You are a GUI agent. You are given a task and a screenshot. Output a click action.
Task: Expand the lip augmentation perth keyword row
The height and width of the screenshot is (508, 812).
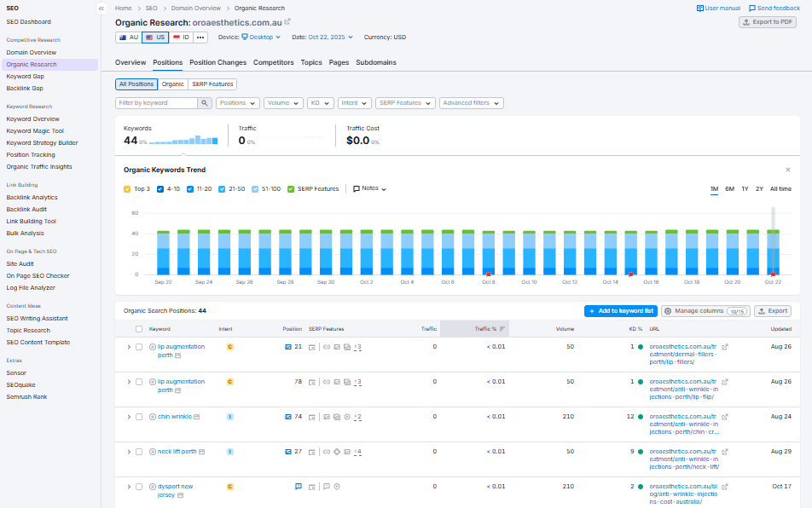[128, 346]
